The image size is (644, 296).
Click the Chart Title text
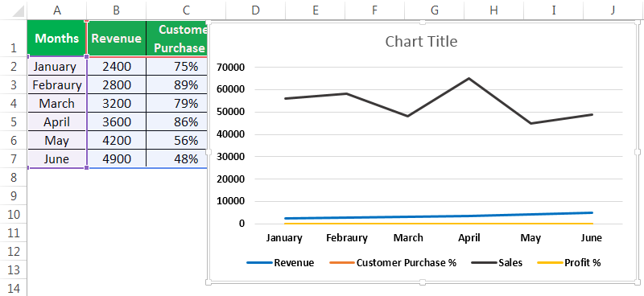click(421, 42)
